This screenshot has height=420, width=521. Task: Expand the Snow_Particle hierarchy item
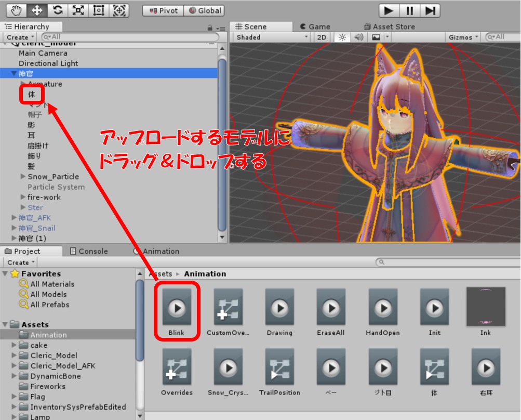click(x=23, y=177)
